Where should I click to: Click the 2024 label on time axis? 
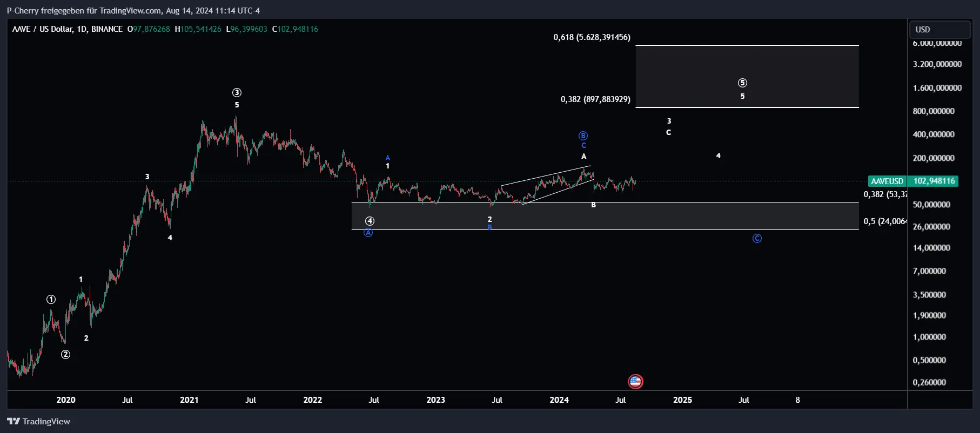(559, 400)
